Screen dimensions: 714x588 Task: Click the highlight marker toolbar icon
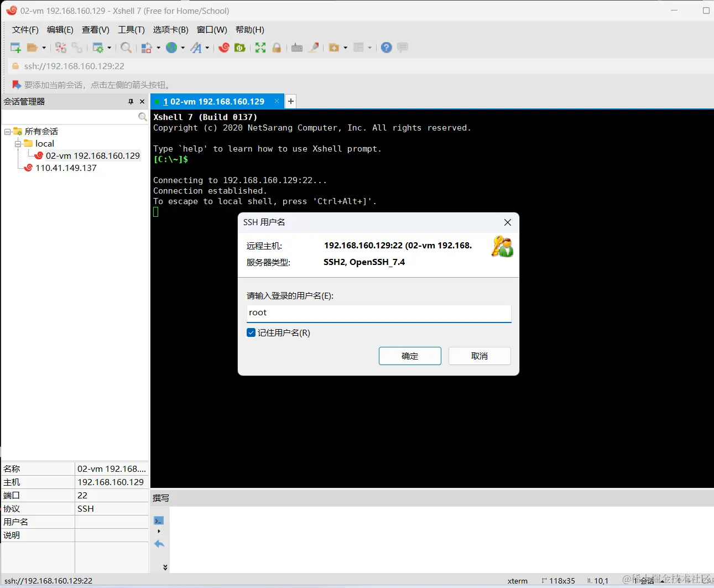pyautogui.click(x=314, y=48)
